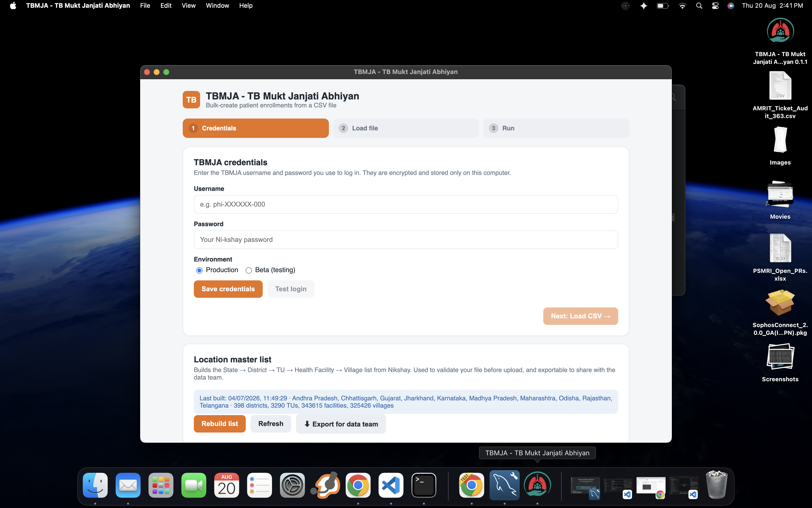The image size is (812, 508).
Task: Select AMRIT_Ticket_Audit_363.csv on the desktop
Action: (780, 95)
